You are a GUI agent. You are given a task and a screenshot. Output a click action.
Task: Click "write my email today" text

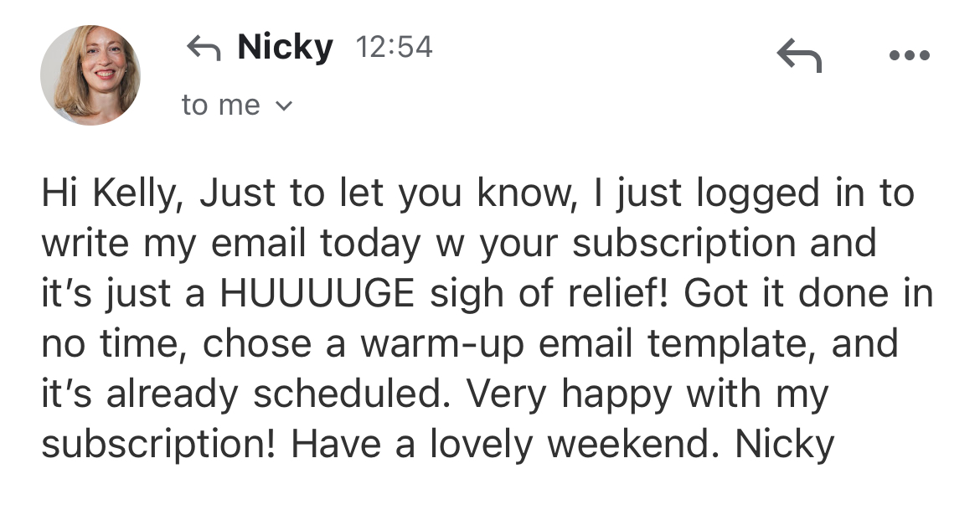click(230, 244)
